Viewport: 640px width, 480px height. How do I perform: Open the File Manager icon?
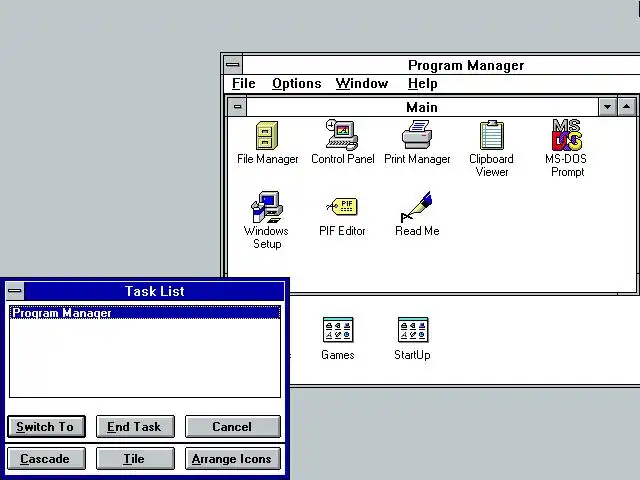[x=267, y=142]
